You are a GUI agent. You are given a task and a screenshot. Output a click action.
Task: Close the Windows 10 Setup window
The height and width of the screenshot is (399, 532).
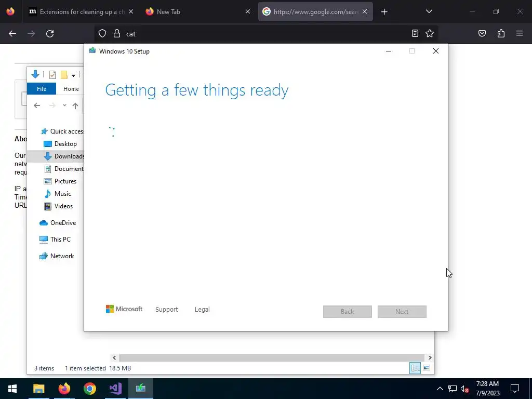click(x=436, y=51)
